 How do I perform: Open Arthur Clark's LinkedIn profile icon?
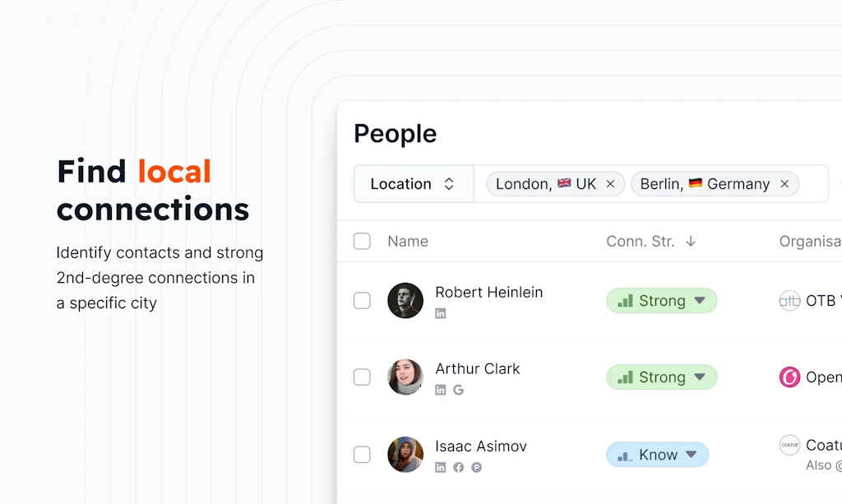(441, 390)
